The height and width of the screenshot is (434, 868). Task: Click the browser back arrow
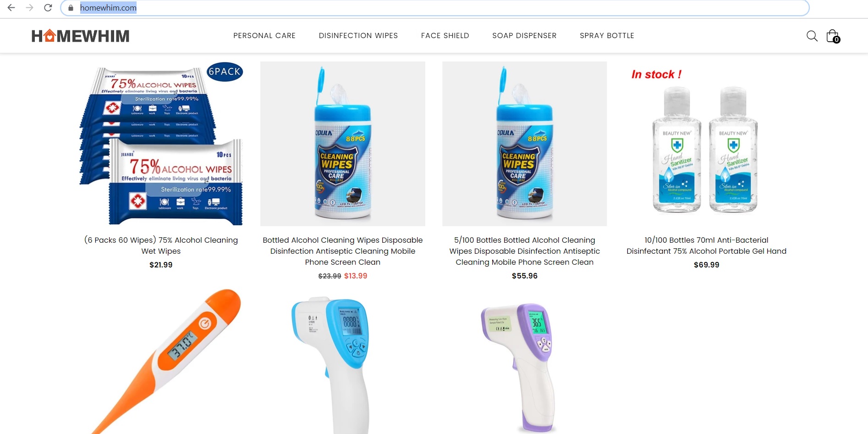11,8
